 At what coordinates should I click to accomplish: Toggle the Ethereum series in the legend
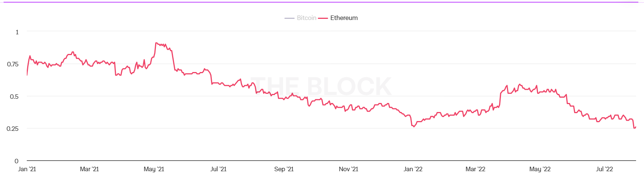point(344,18)
